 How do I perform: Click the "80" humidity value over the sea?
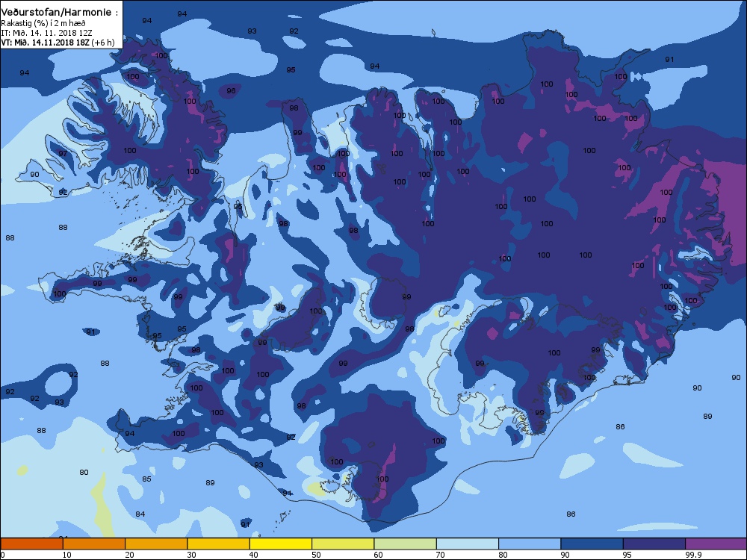(84, 473)
